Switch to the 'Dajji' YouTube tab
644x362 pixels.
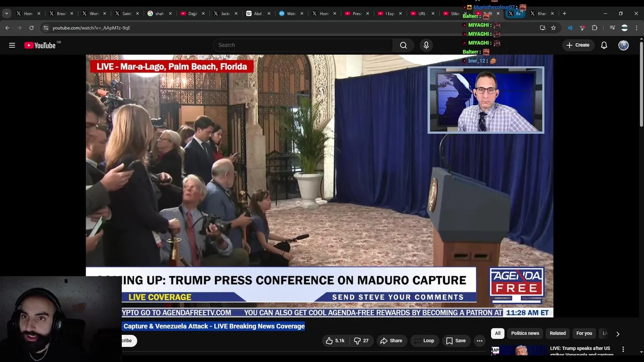(192, 14)
